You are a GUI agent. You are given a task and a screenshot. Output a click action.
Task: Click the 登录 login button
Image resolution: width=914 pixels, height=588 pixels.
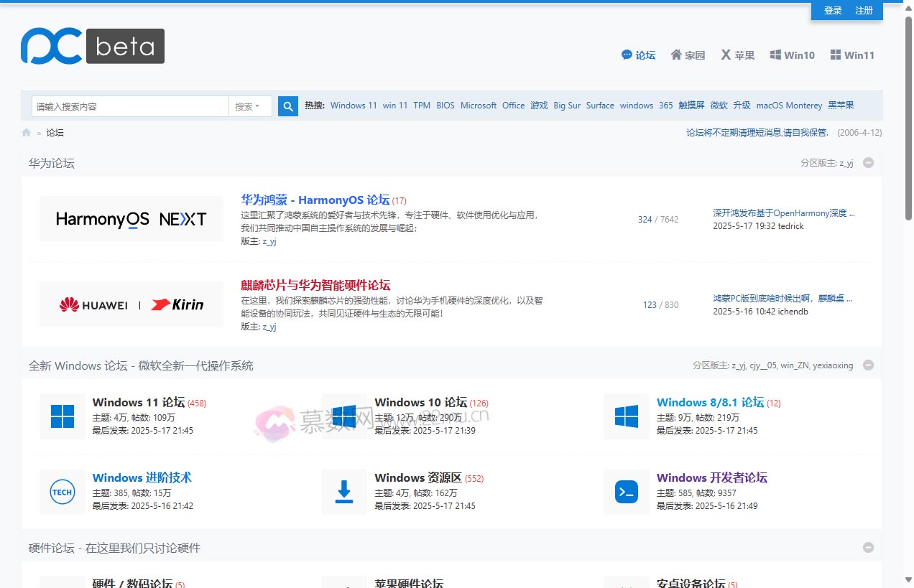[x=833, y=11]
